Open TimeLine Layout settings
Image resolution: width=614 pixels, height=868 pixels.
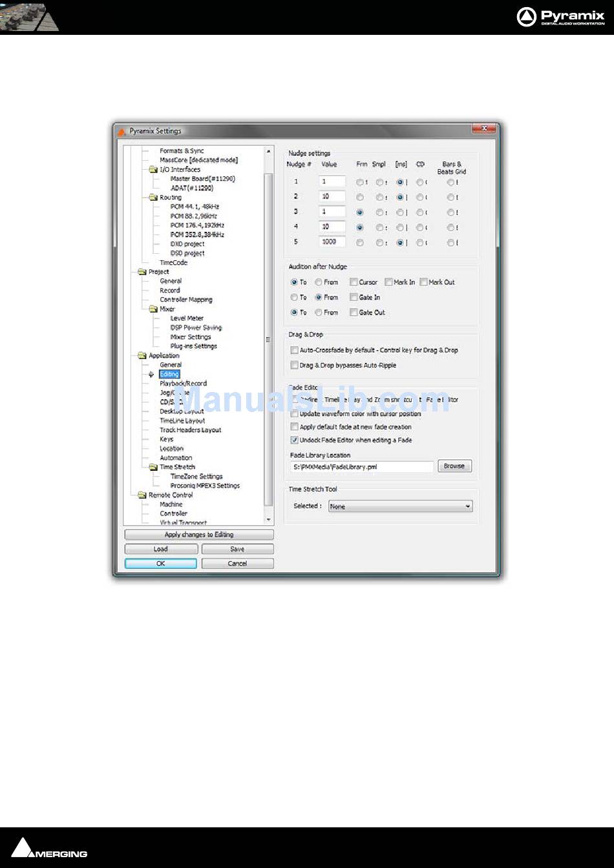pos(182,420)
